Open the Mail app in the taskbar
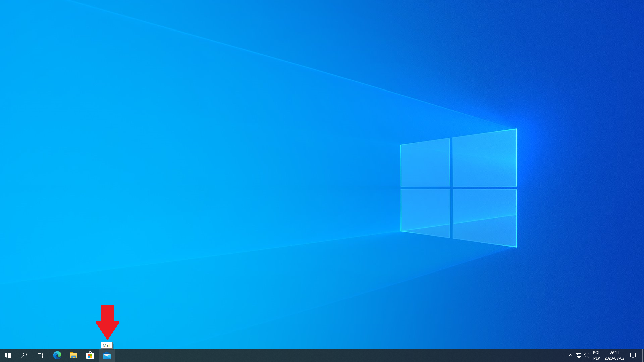The height and width of the screenshot is (362, 644). [x=107, y=356]
